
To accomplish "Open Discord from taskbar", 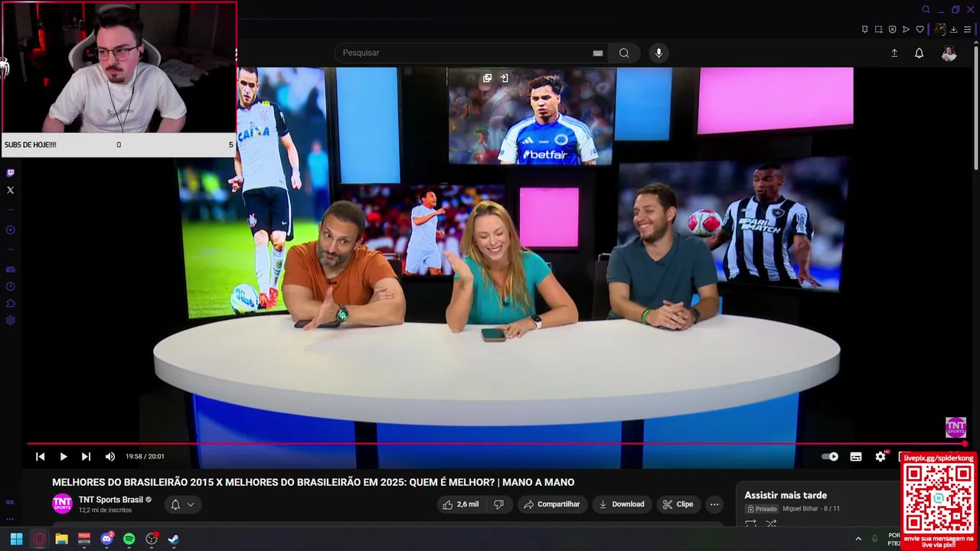I will point(106,539).
